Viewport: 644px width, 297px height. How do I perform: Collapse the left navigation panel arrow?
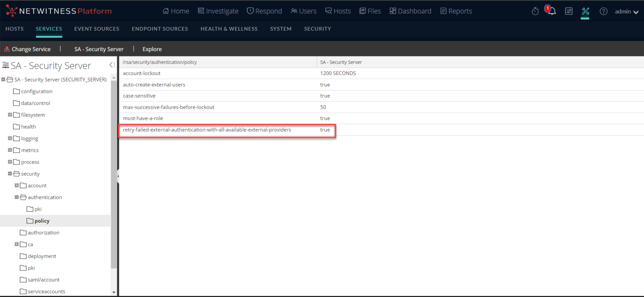[x=112, y=65]
